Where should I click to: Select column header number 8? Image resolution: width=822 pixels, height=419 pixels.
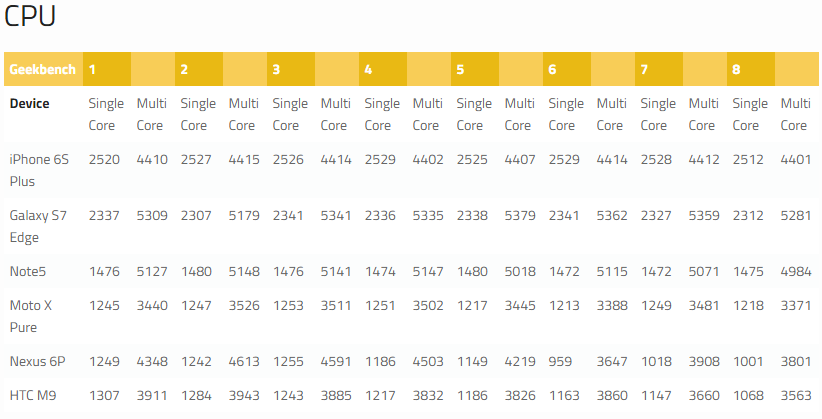(736, 69)
